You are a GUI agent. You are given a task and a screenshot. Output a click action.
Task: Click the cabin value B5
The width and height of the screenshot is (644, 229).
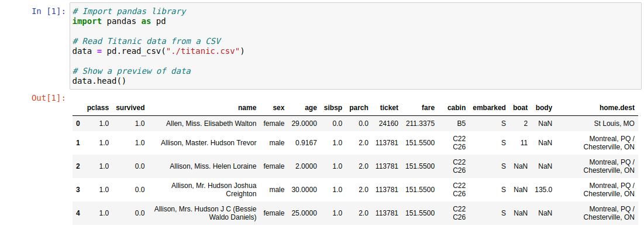click(462, 124)
